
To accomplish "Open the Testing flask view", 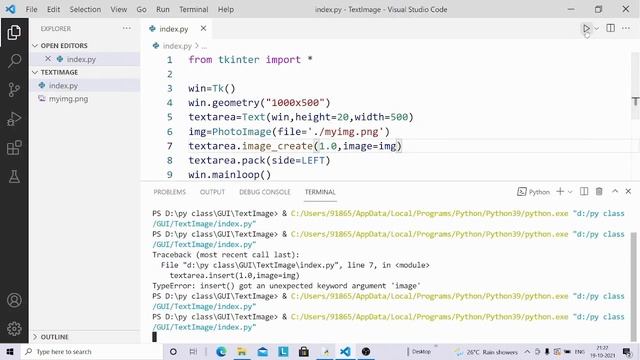I will [14, 177].
